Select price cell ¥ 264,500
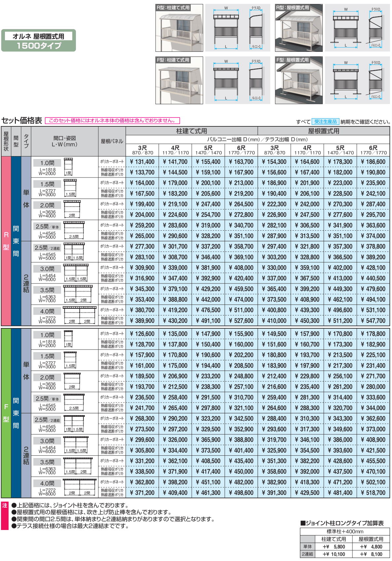This screenshot has height=561, width=392. point(241,204)
